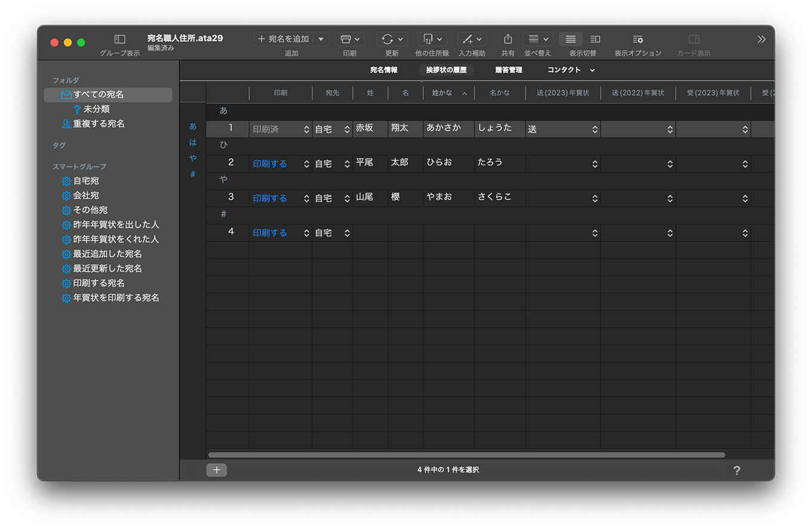Click the 共有 share icon
812x530 pixels.
tap(508, 39)
